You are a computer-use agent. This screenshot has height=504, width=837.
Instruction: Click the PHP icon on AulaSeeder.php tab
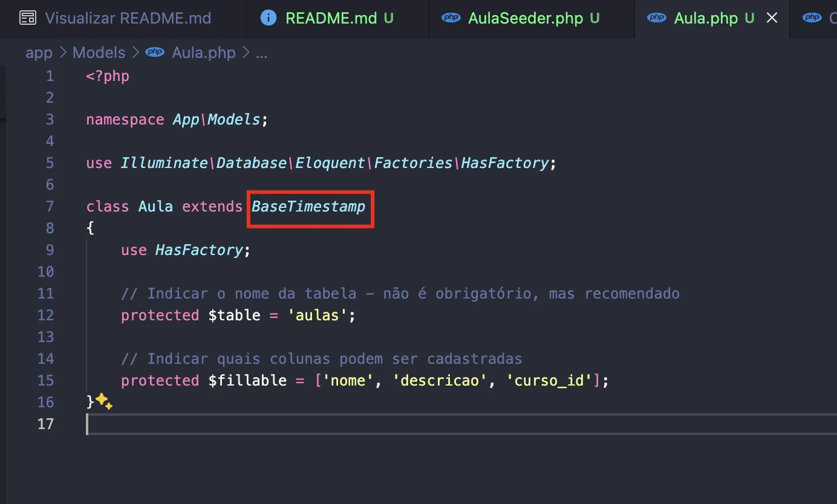451,18
